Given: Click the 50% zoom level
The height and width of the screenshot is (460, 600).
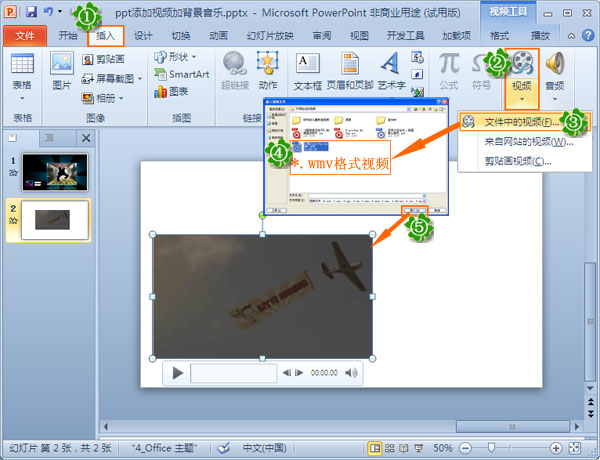Looking at the screenshot, I should [x=443, y=448].
